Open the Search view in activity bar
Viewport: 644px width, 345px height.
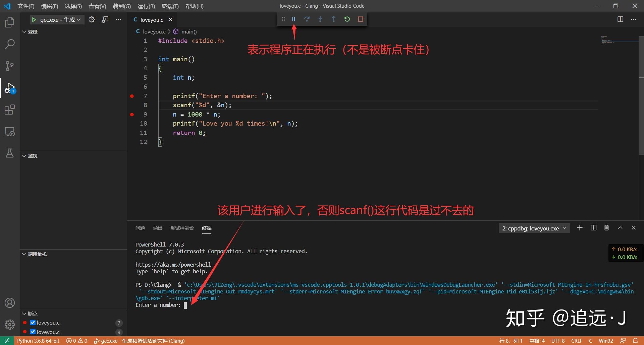point(10,44)
